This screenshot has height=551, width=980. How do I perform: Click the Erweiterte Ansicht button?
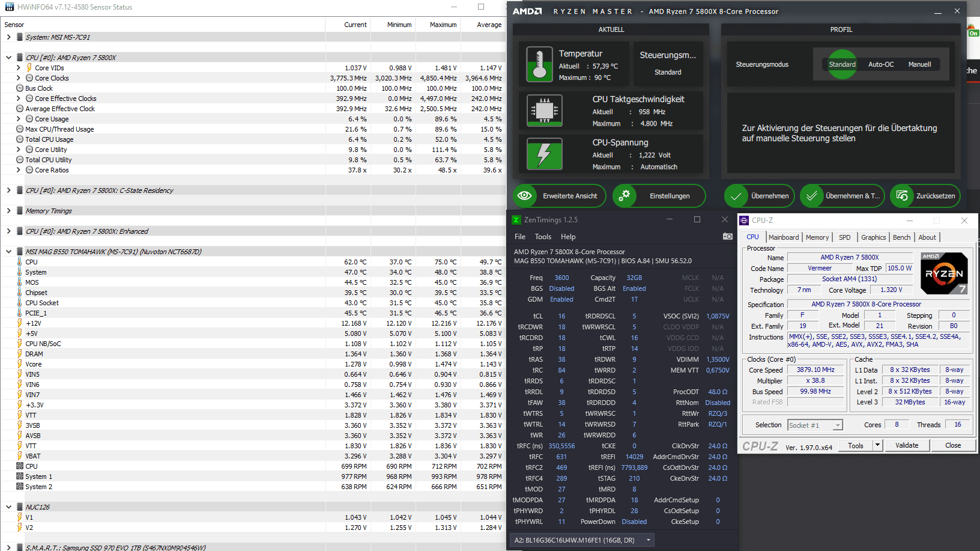[559, 196]
